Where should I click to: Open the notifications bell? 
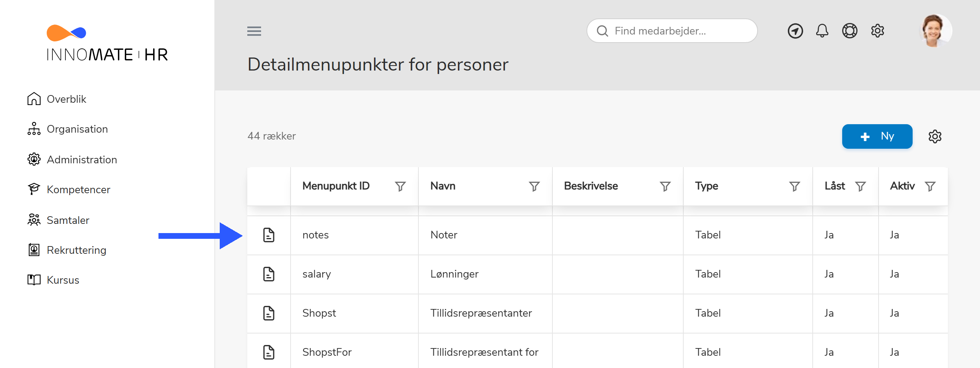coord(822,31)
